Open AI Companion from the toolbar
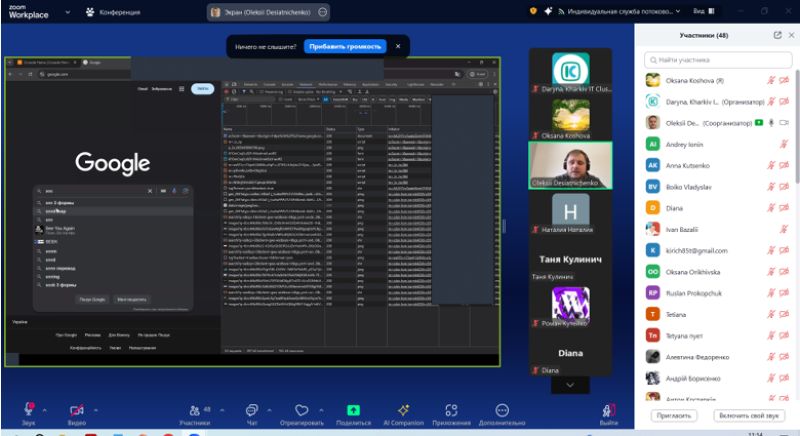 (403, 410)
